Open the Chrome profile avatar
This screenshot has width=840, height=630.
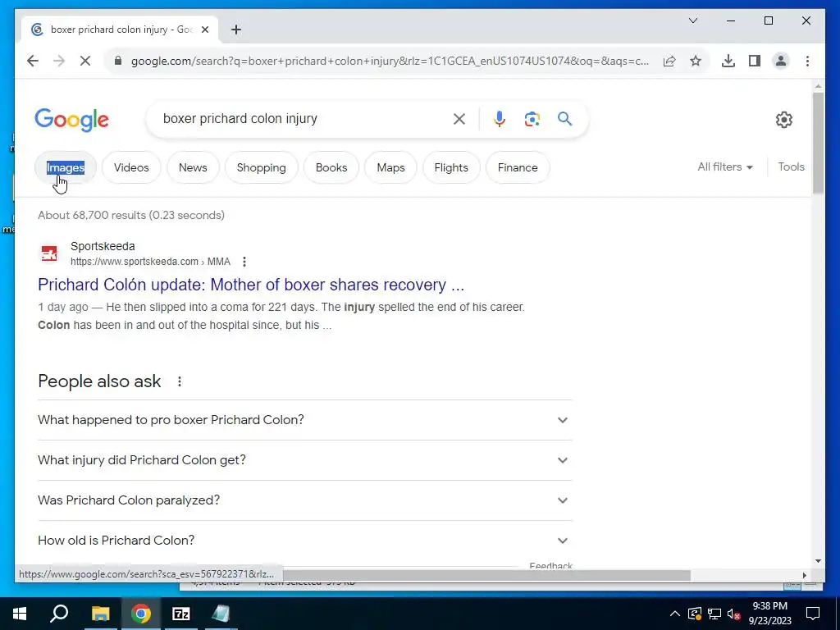(x=781, y=61)
